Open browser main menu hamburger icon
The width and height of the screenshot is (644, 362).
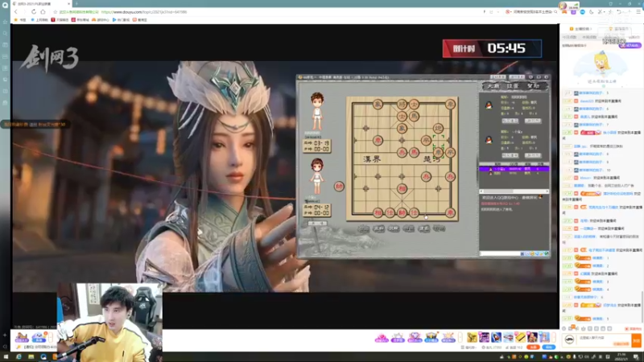coord(638,12)
